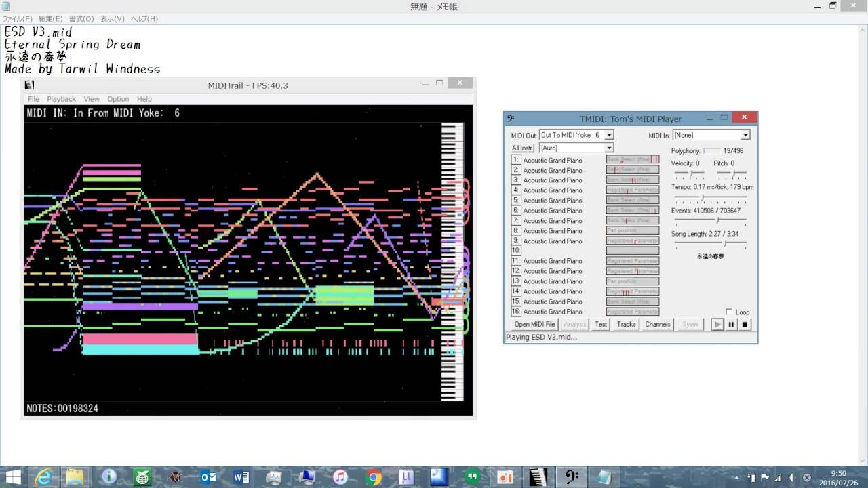Click the TMIDI bass clef taskbar icon
This screenshot has height=488, width=868.
(x=571, y=477)
